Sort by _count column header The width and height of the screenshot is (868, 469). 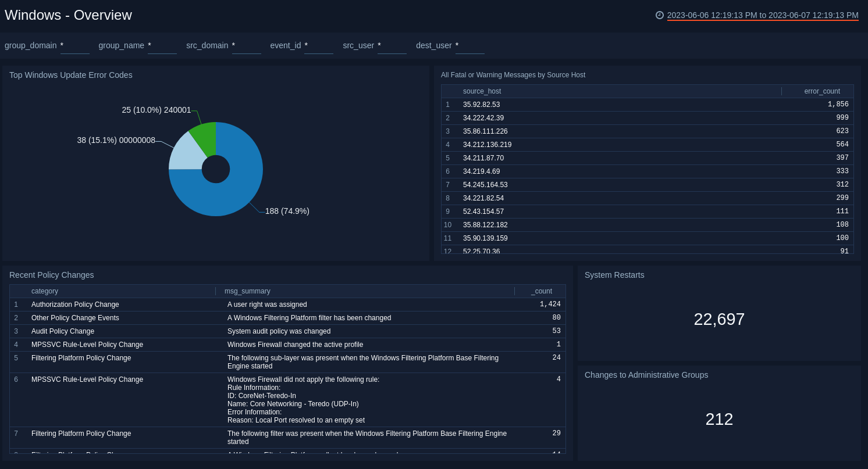point(542,291)
